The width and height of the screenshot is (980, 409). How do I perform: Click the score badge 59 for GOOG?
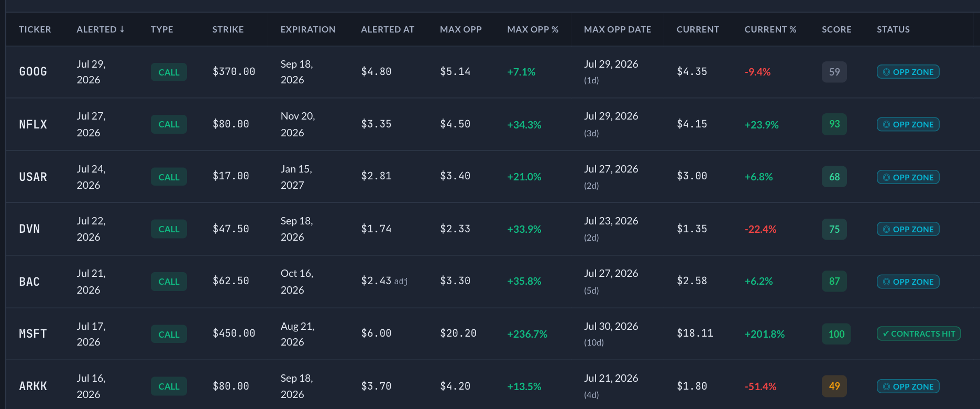[834, 72]
